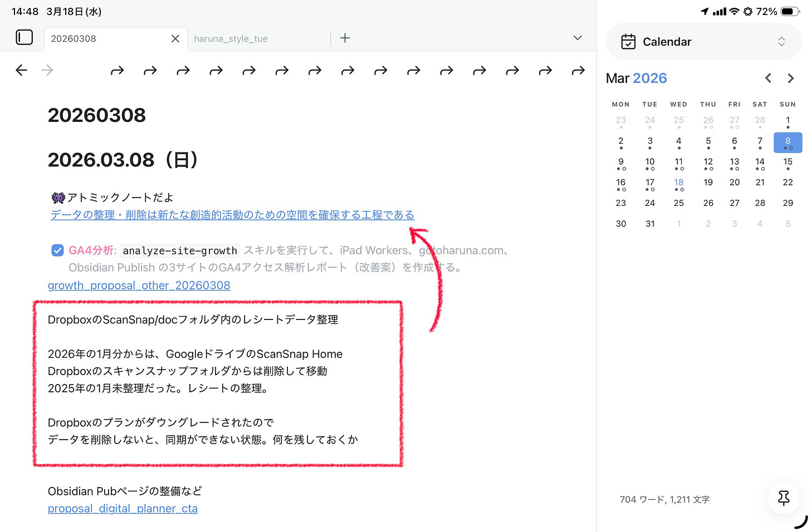Tap the location arrow in status bar

click(705, 11)
